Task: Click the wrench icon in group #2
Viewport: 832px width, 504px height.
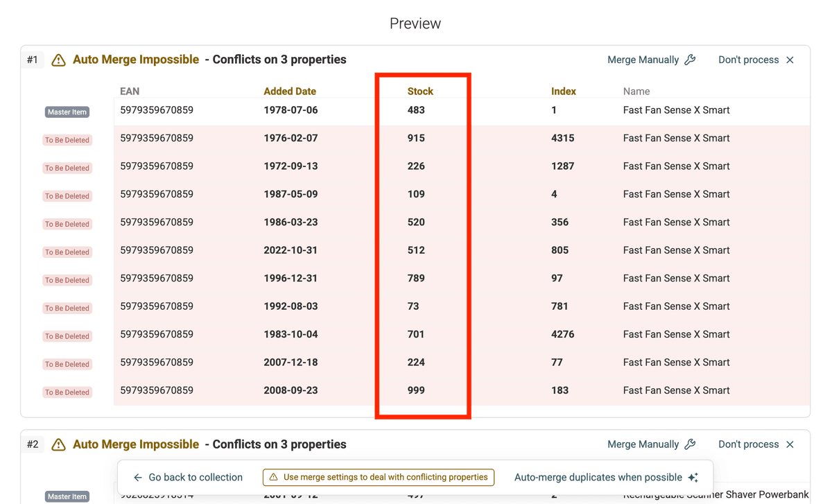Action: pos(690,444)
